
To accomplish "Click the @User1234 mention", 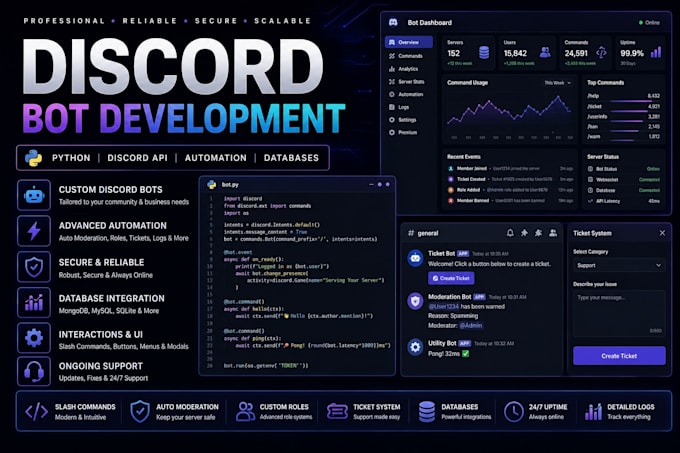I will [444, 306].
